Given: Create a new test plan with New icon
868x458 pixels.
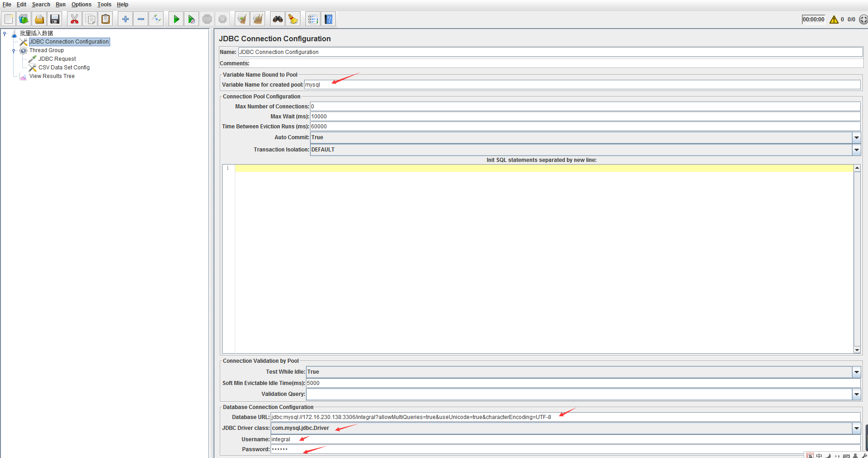Looking at the screenshot, I should 9,19.
